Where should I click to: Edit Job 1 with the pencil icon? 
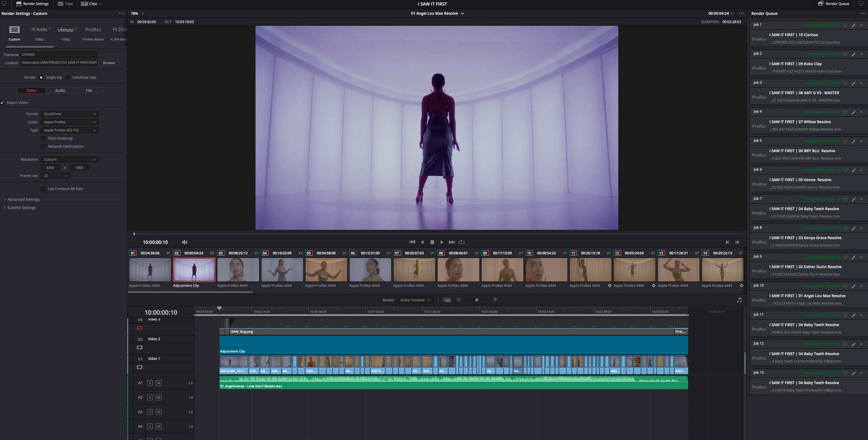tap(854, 25)
